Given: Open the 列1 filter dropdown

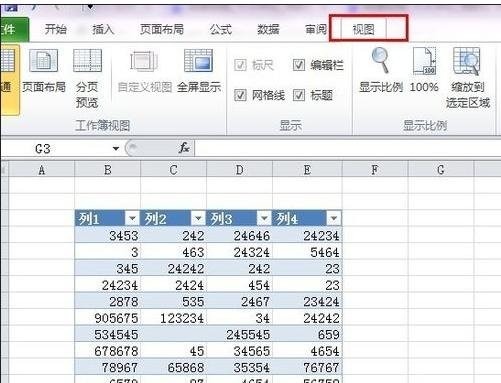Looking at the screenshot, I should click(x=132, y=218).
